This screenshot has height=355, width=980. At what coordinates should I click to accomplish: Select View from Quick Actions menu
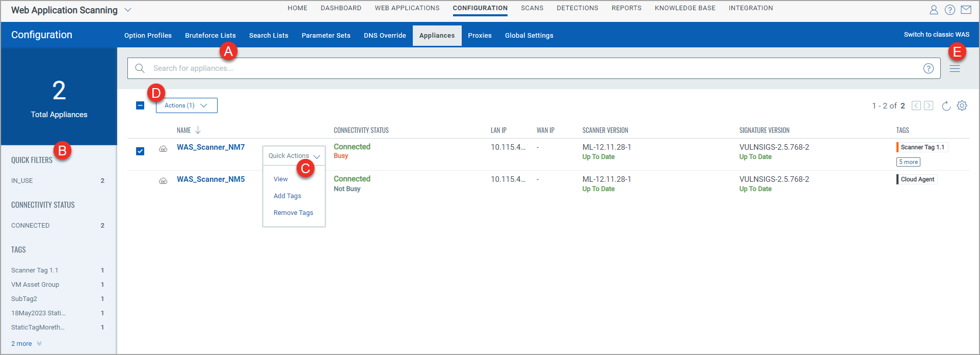coord(281,179)
